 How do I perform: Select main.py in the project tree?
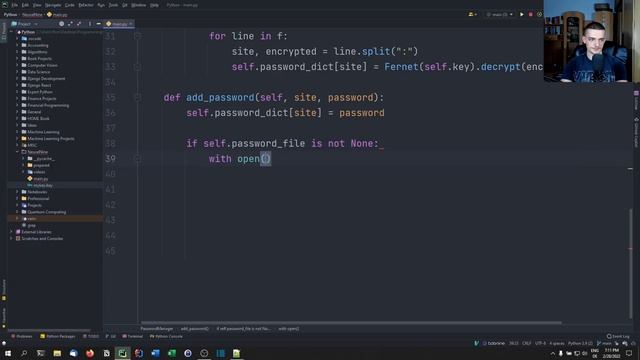point(40,179)
